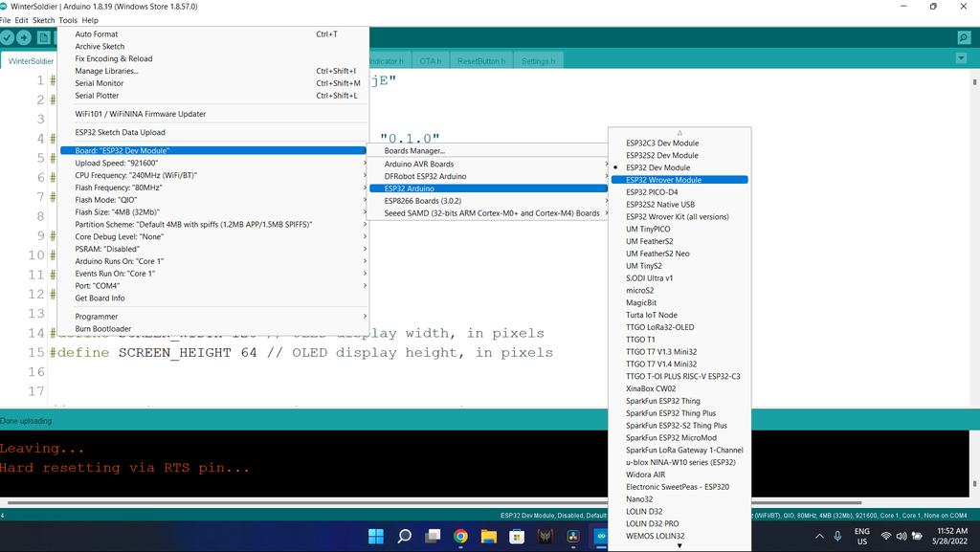Open the tab list dropdown arrow at right of tabs

961,58
